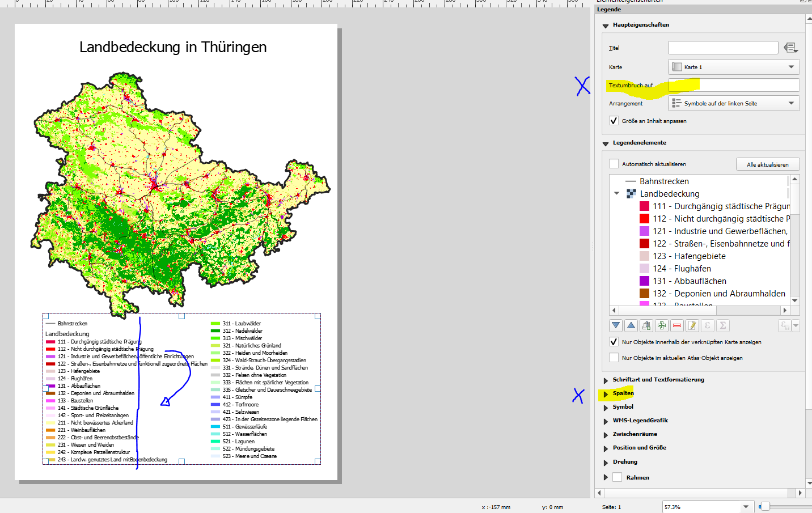
Task: Click swatch for 131 - Abbauflächen
Action: pos(645,281)
